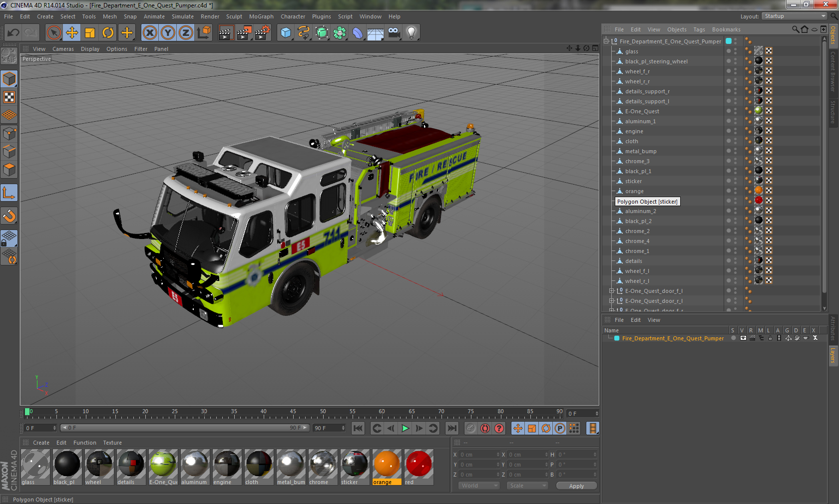Screen dimensions: 839x504
Task: Open the array modeling objects icon
Action: tap(340, 33)
